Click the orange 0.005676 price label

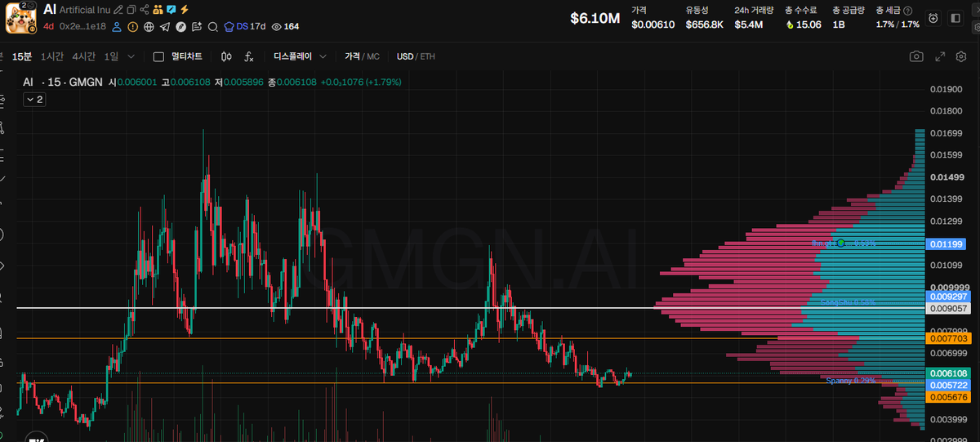(x=947, y=396)
